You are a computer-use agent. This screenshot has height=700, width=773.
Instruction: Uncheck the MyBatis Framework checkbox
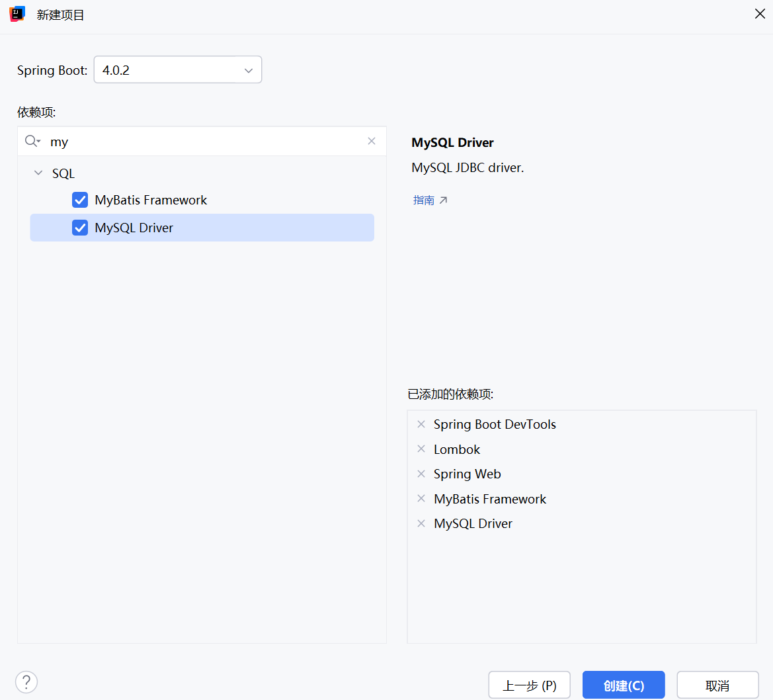click(x=80, y=200)
